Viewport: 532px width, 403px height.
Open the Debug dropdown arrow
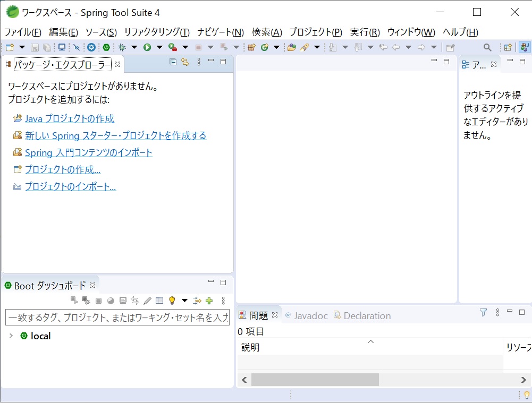134,47
